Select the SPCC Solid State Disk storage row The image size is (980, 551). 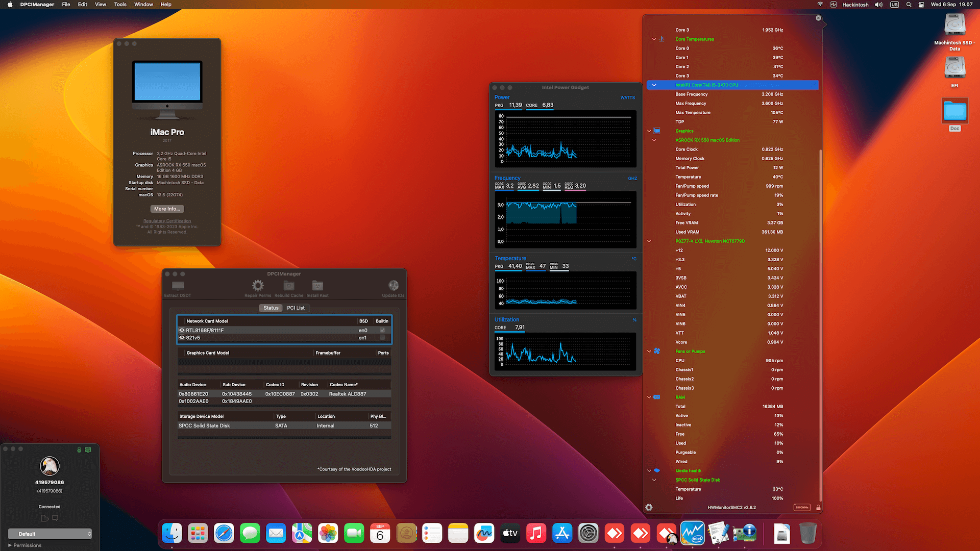tap(284, 425)
